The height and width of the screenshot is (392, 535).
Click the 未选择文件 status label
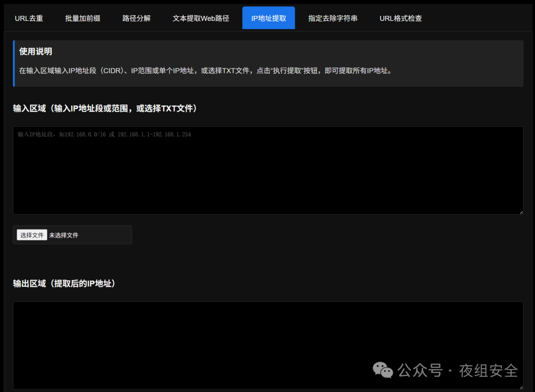click(64, 234)
